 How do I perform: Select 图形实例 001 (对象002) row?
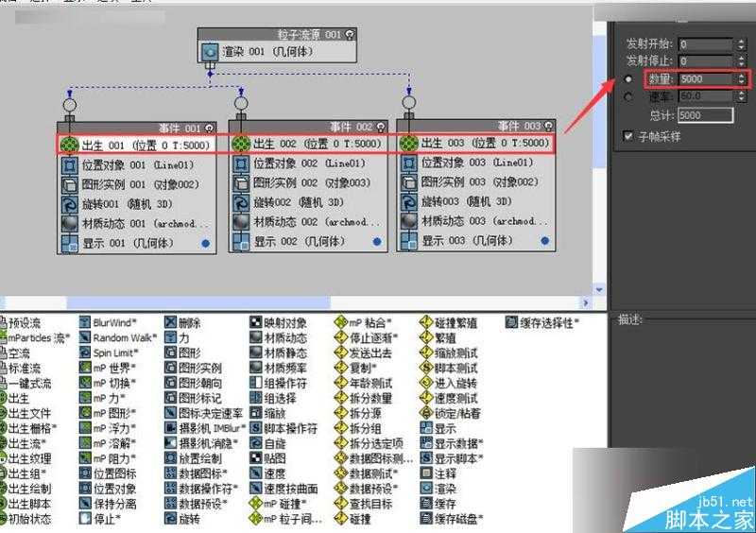[x=137, y=184]
